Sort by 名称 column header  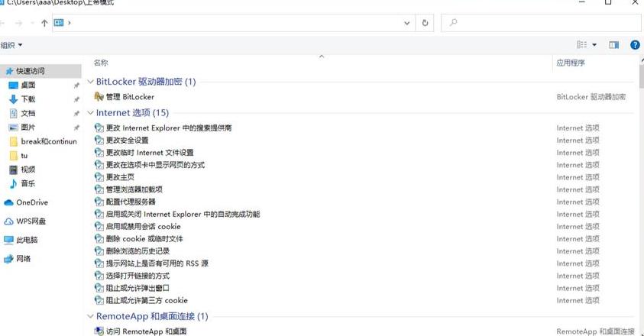[x=101, y=63]
